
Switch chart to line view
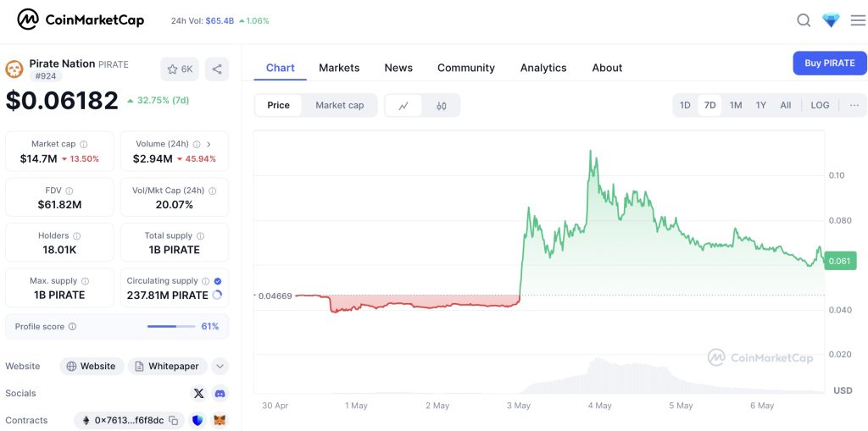point(403,105)
